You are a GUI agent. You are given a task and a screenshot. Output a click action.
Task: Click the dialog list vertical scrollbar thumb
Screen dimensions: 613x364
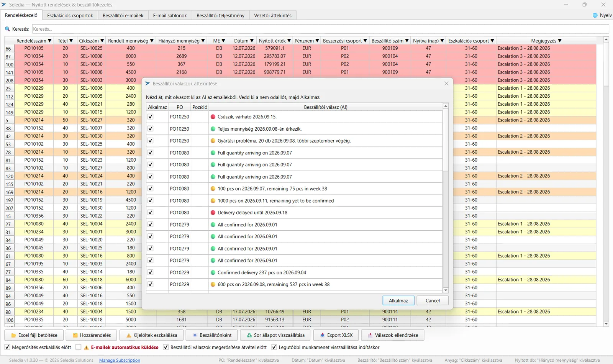click(446, 140)
